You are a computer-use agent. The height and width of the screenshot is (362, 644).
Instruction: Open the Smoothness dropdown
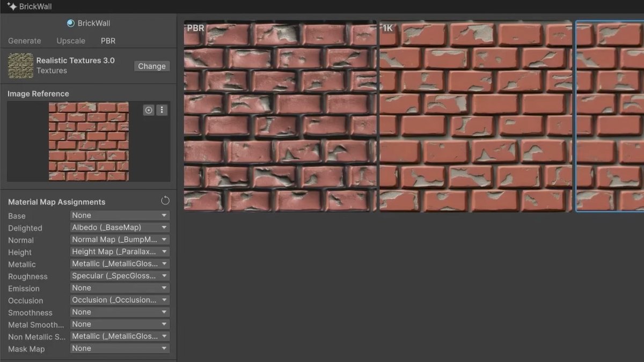[x=120, y=312]
